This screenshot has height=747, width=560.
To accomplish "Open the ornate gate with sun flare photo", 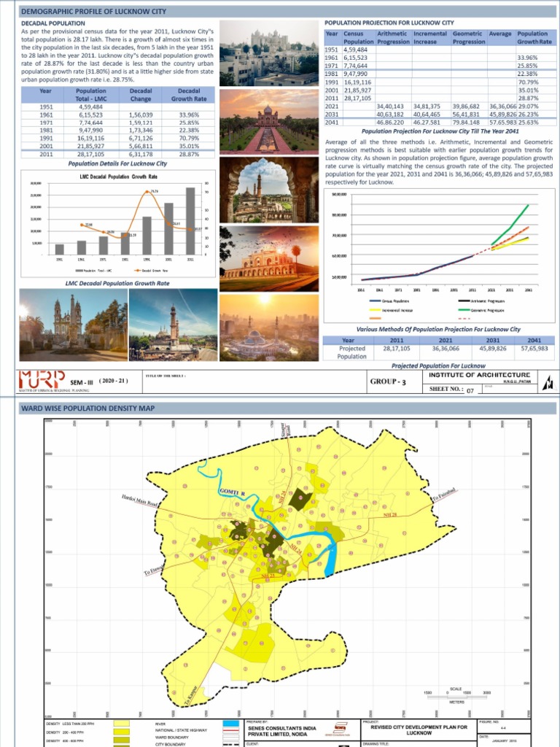I will 74,325.
